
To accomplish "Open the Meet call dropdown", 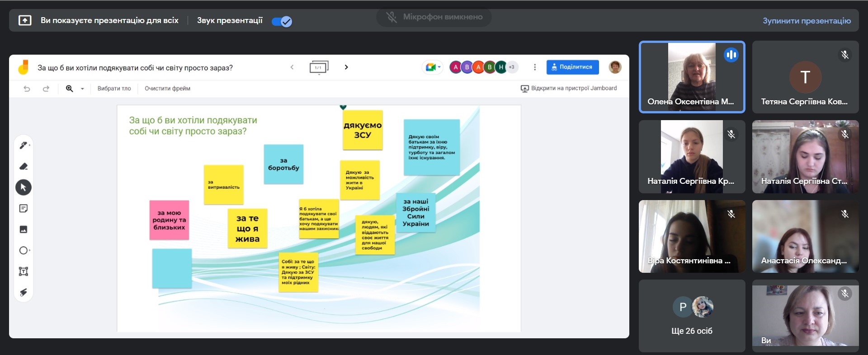I will pos(433,67).
